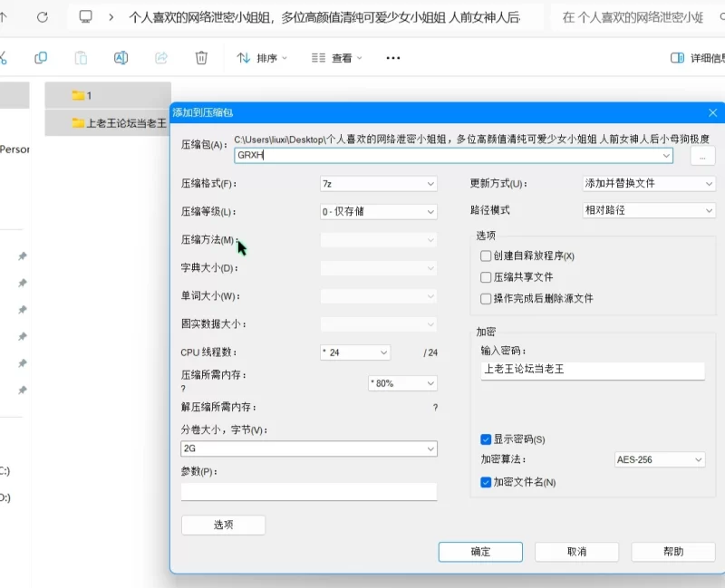Open the 更新方式 dropdown

649,184
